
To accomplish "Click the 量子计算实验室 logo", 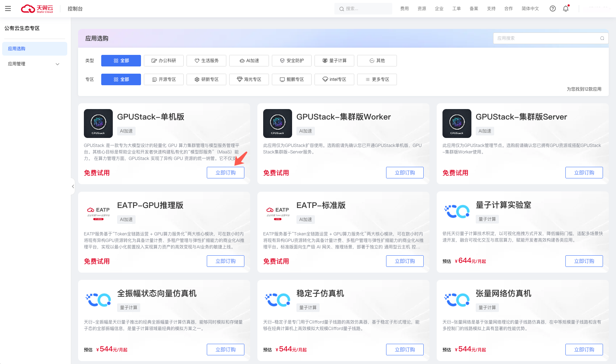I will (x=457, y=212).
